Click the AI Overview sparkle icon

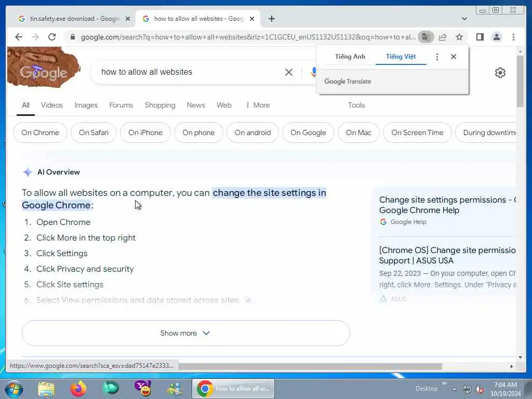(x=28, y=172)
